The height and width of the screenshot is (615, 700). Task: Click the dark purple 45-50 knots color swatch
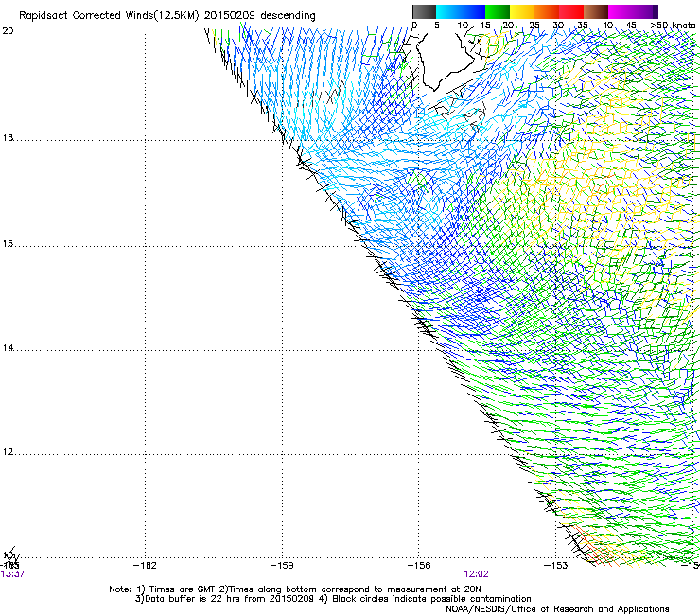click(x=645, y=11)
